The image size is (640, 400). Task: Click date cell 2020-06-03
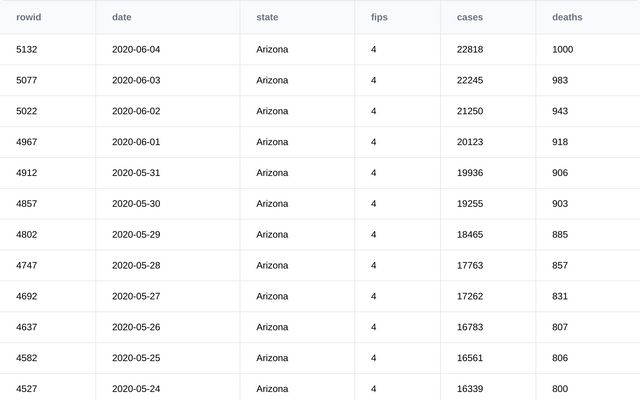136,80
